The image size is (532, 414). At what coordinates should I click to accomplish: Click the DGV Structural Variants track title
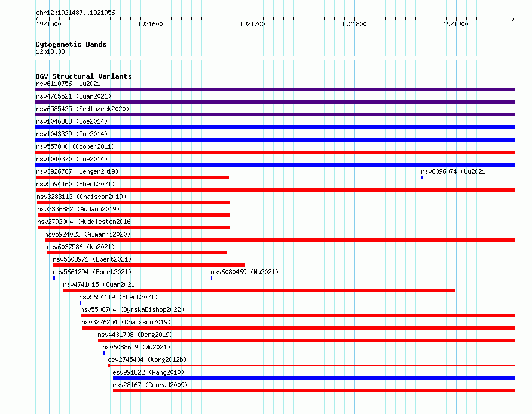(x=84, y=76)
